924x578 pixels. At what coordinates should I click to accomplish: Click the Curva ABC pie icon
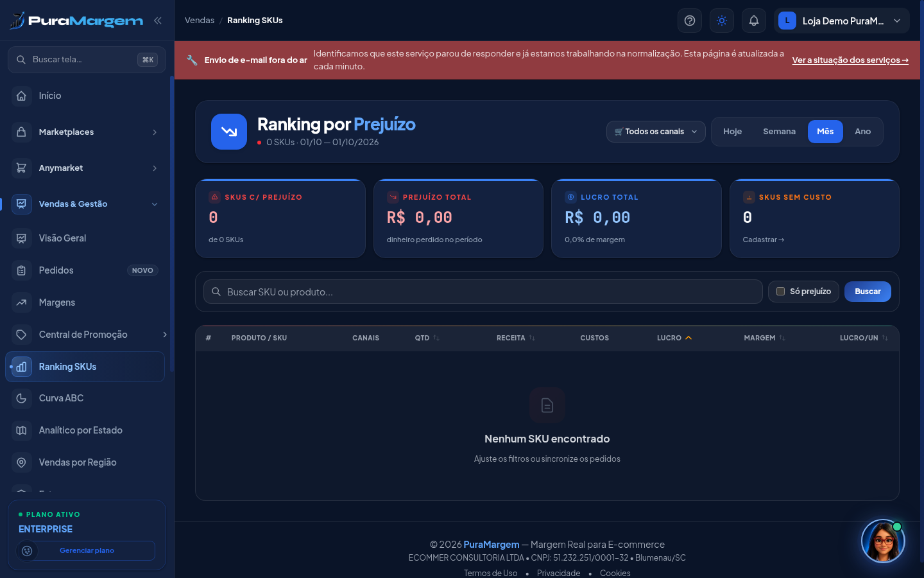[21, 398]
